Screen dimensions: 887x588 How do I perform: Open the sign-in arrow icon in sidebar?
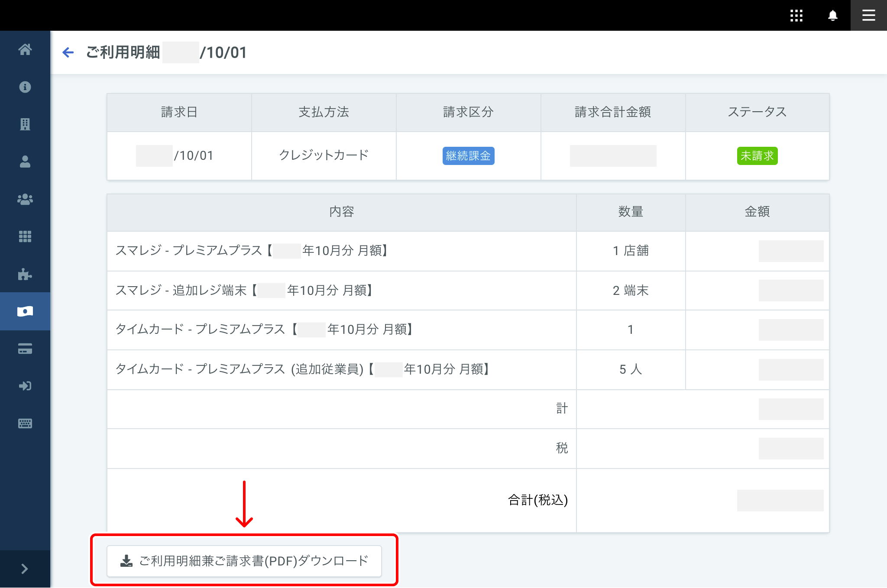pyautogui.click(x=25, y=386)
